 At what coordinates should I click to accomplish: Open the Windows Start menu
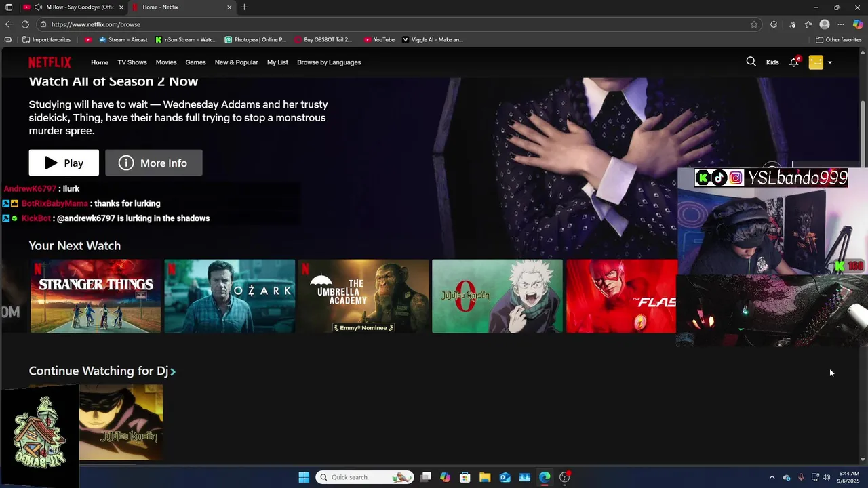click(304, 477)
